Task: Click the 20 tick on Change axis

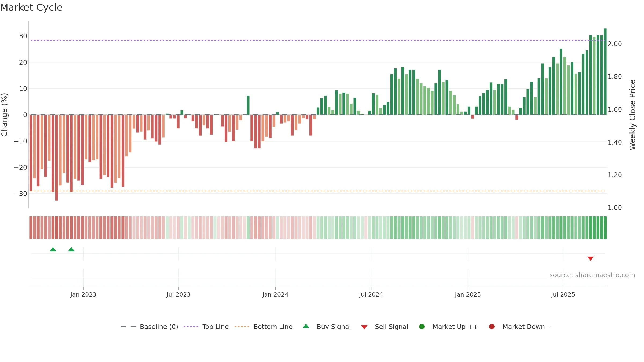Action: click(x=23, y=62)
